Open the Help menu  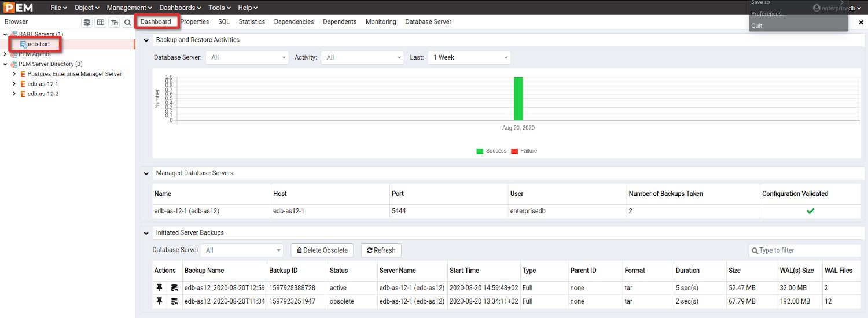point(248,8)
